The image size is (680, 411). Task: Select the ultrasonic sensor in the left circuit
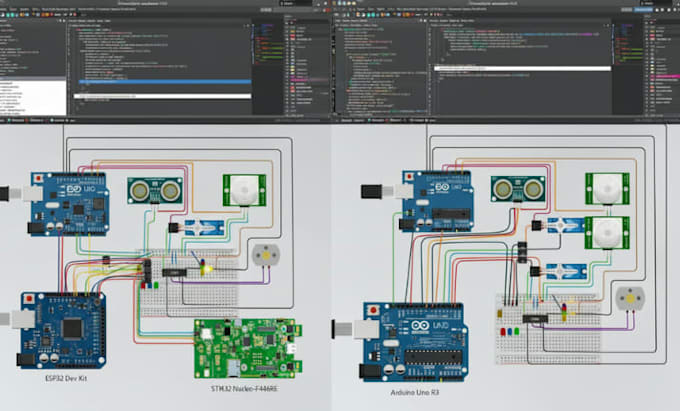(155, 190)
